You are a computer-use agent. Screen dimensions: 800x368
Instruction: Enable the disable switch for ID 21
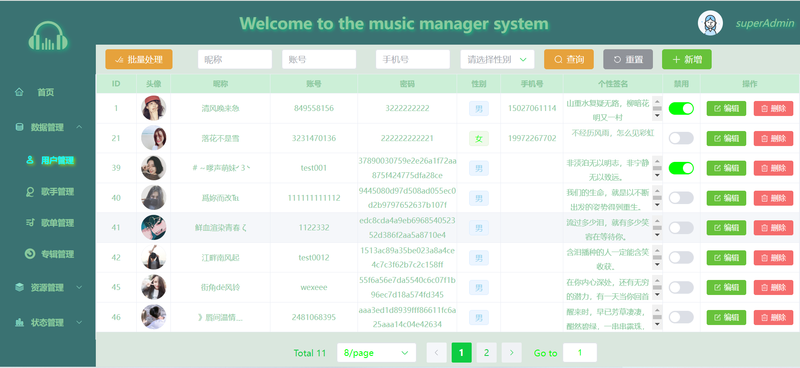(681, 138)
